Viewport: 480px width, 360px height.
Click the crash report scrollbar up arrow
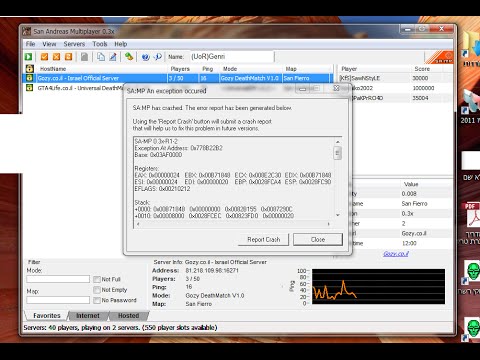[x=337, y=142]
